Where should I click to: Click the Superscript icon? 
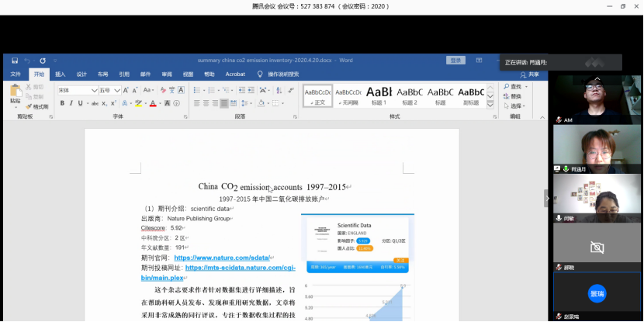[x=113, y=103]
